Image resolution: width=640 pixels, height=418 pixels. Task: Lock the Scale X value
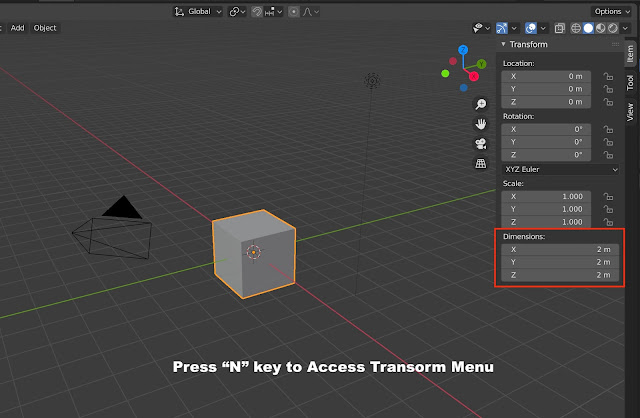[x=608, y=196]
